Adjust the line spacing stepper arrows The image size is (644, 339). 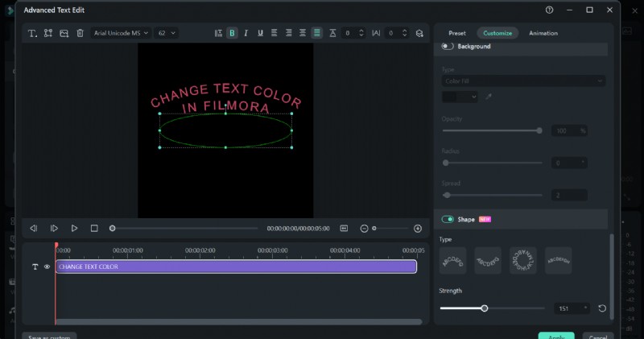(361, 33)
